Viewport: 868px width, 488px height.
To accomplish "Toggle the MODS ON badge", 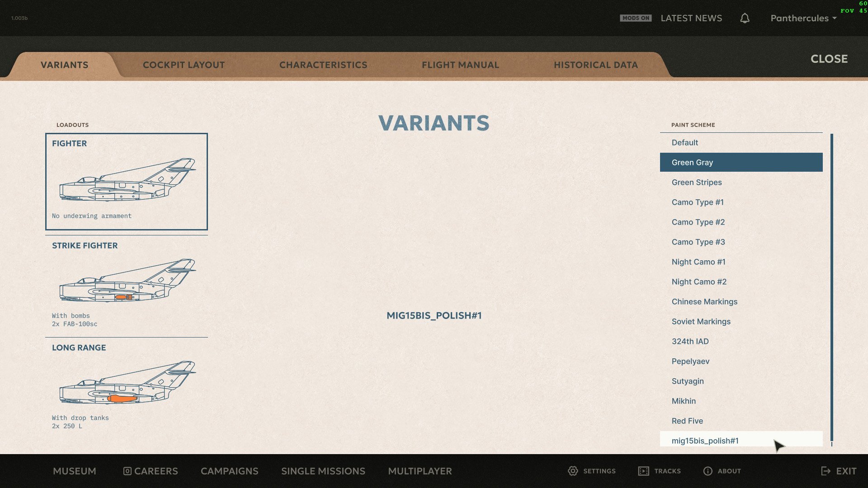I will pos(636,18).
